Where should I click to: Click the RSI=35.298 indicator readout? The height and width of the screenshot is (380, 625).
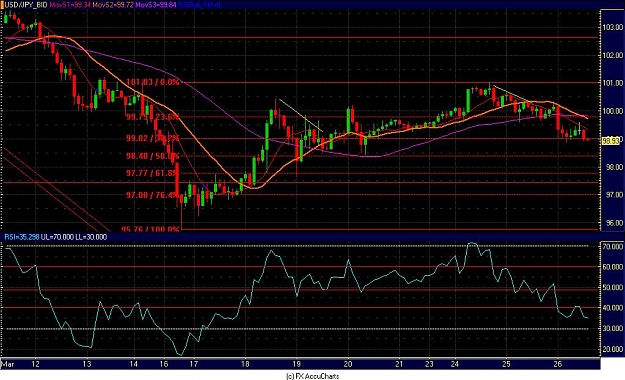22,237
